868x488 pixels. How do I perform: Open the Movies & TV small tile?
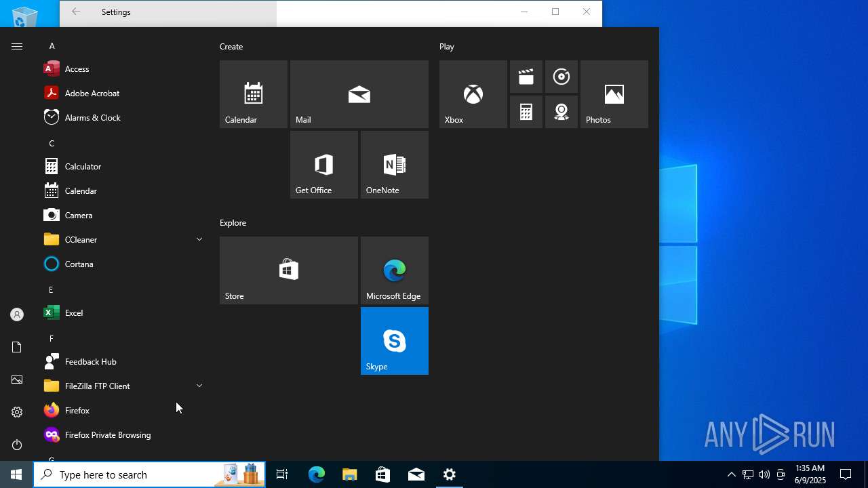click(x=526, y=77)
